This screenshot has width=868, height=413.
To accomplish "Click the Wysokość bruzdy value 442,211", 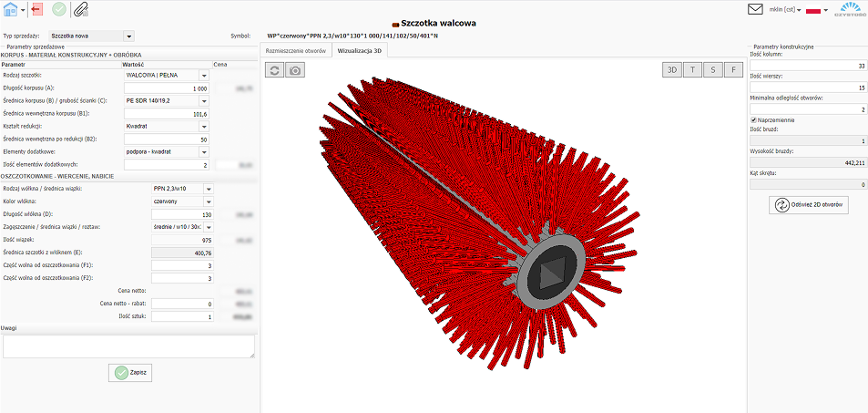I will 808,162.
